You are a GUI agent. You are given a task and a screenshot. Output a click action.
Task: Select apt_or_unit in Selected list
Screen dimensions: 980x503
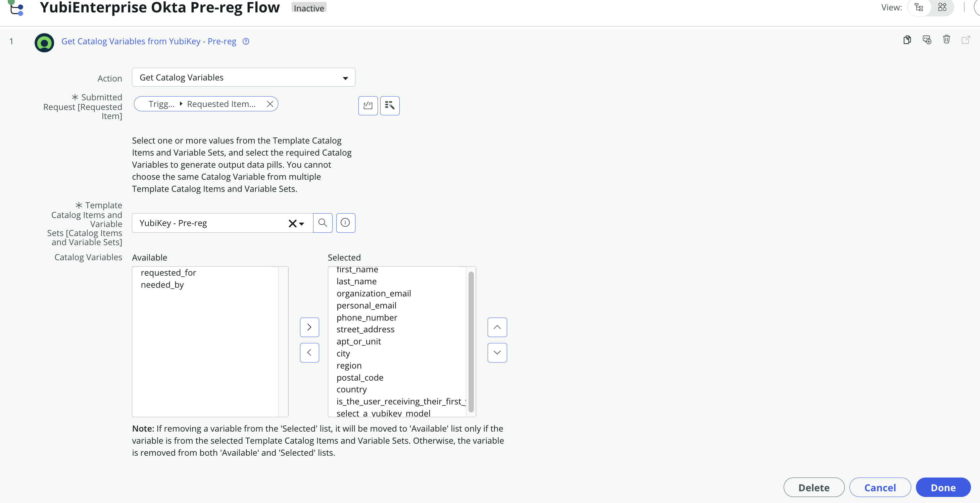359,341
